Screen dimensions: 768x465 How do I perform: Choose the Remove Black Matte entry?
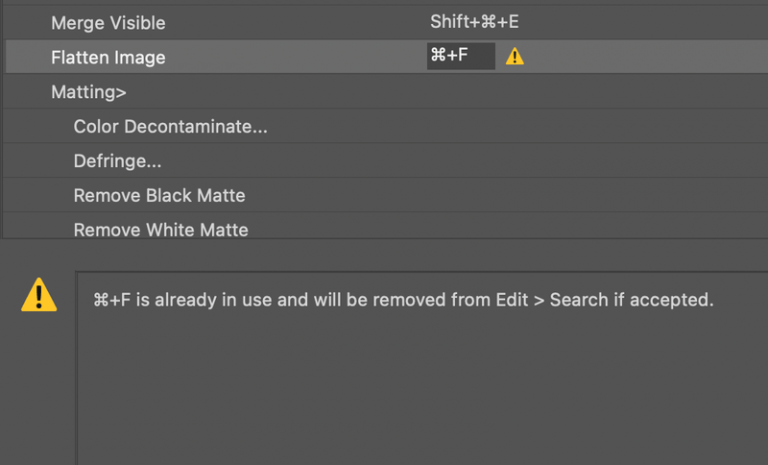[159, 195]
